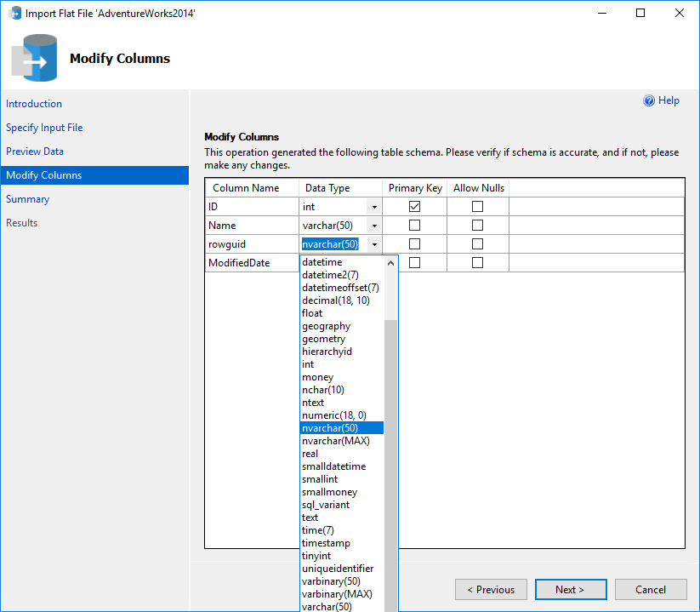
Task: Click the title bar application icon
Action: click(14, 14)
